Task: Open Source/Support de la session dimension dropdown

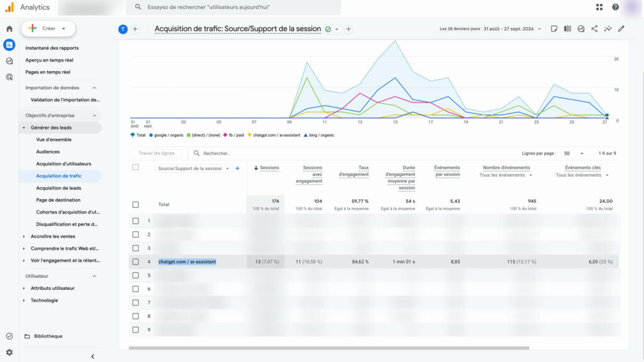Action: (193, 168)
